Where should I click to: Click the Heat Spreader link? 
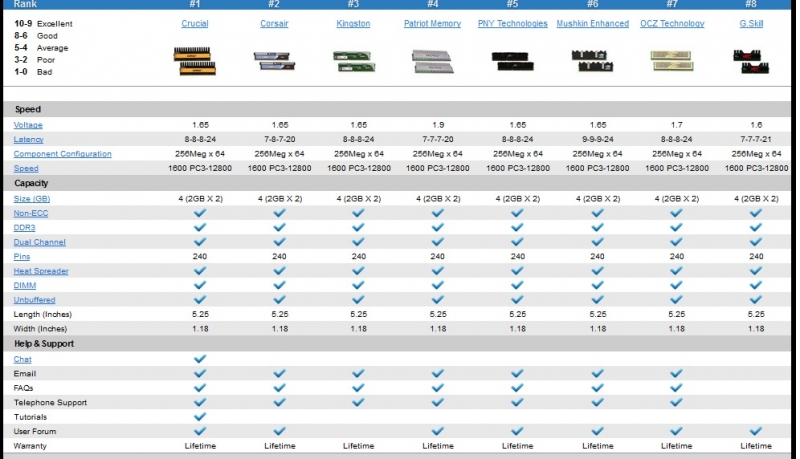tap(41, 271)
